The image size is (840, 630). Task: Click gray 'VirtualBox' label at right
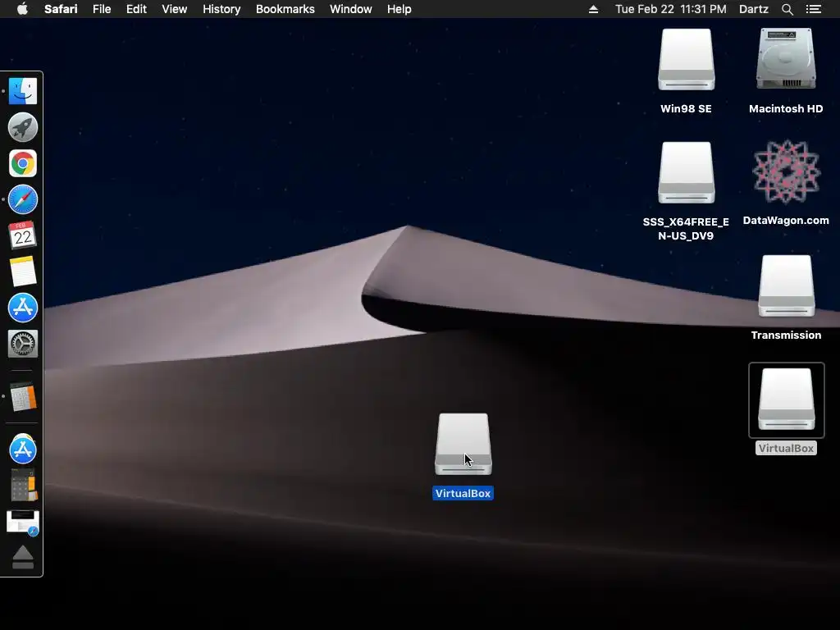point(786,449)
